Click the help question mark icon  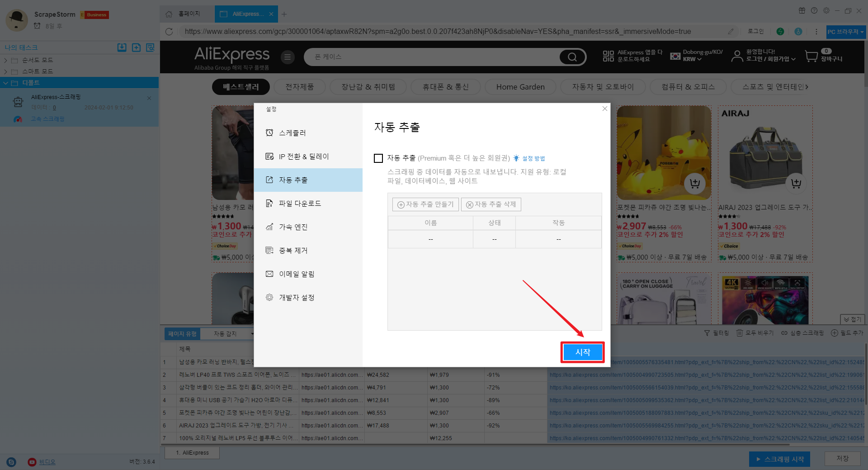pyautogui.click(x=814, y=10)
